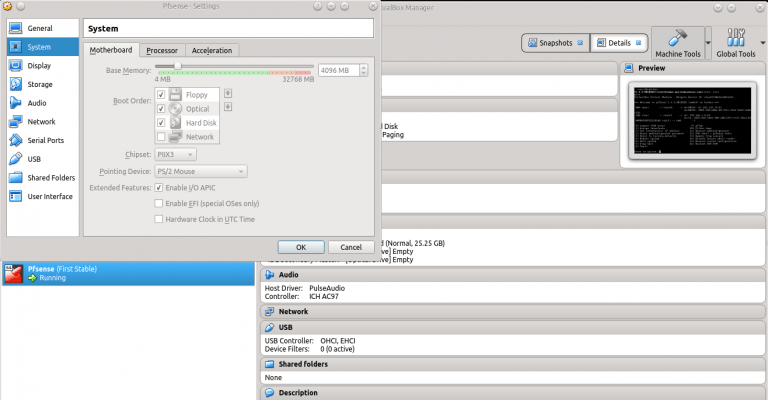Open the User Interface settings category
Viewport: 768px width, 400px height.
(43, 196)
